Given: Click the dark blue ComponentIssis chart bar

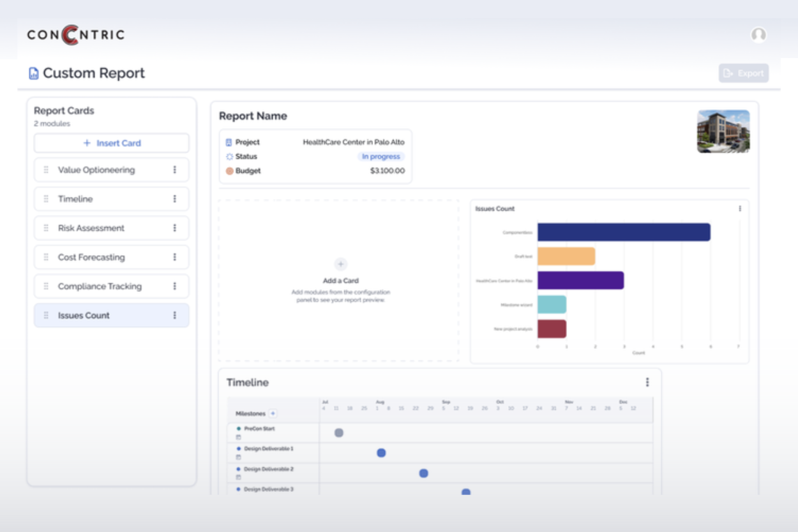Looking at the screenshot, I should [x=623, y=232].
